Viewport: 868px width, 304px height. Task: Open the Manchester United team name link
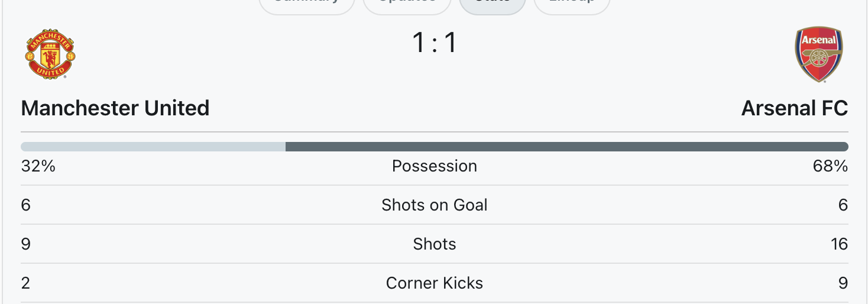(115, 108)
